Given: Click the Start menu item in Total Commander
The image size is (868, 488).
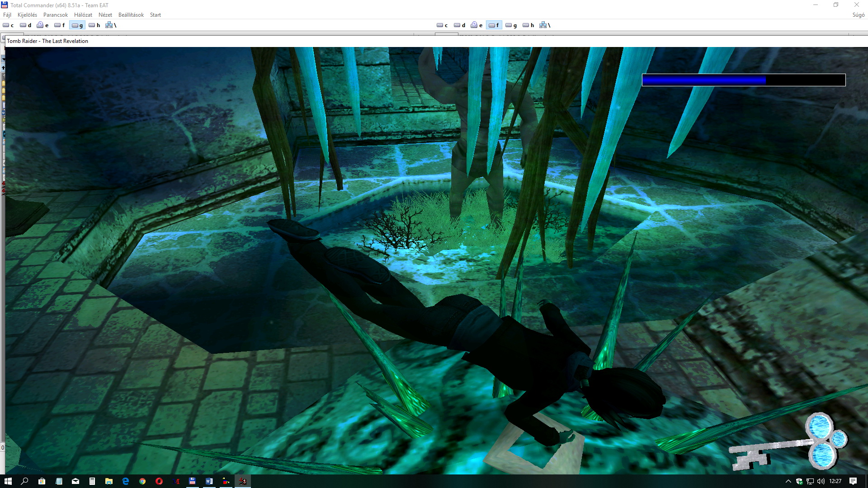Looking at the screenshot, I should (155, 15).
